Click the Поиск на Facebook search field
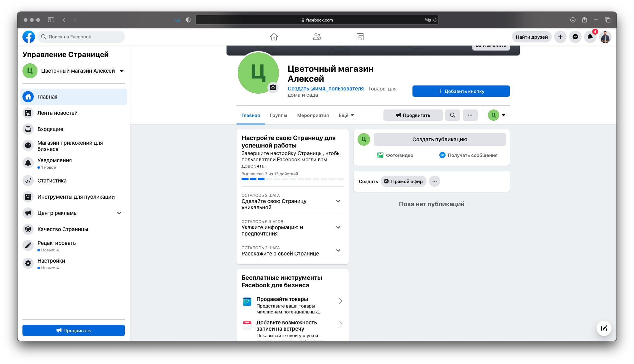This screenshot has width=634, height=364. [81, 37]
